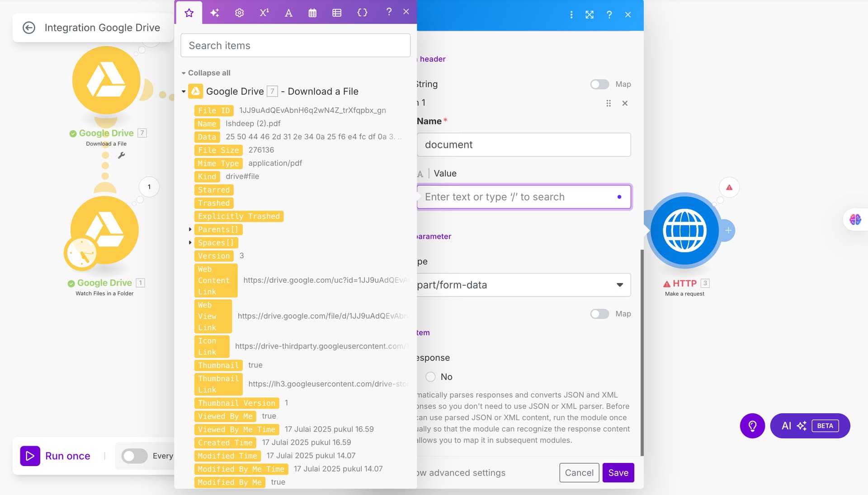This screenshot has width=868, height=495.
Task: Click the partial 'parameter' add link
Action: click(x=434, y=236)
